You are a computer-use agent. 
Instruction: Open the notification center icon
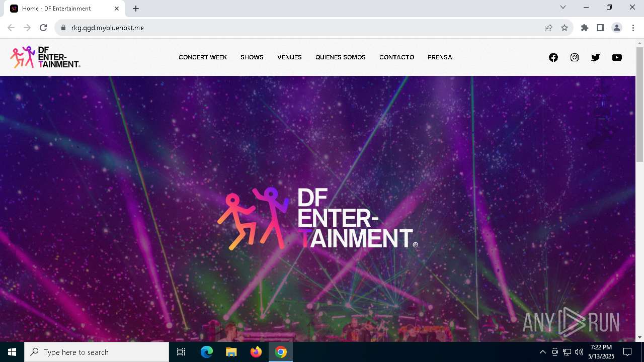click(627, 352)
